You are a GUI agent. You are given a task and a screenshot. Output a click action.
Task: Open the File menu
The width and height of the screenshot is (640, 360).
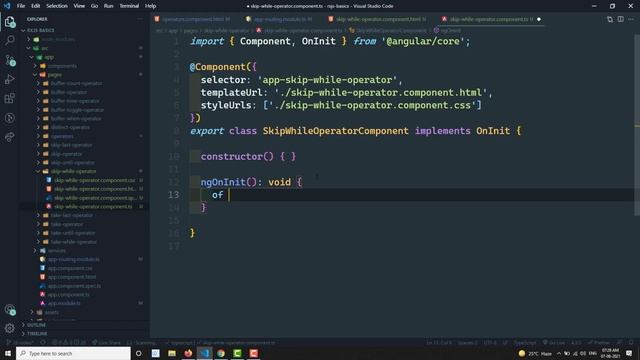[x=21, y=6]
